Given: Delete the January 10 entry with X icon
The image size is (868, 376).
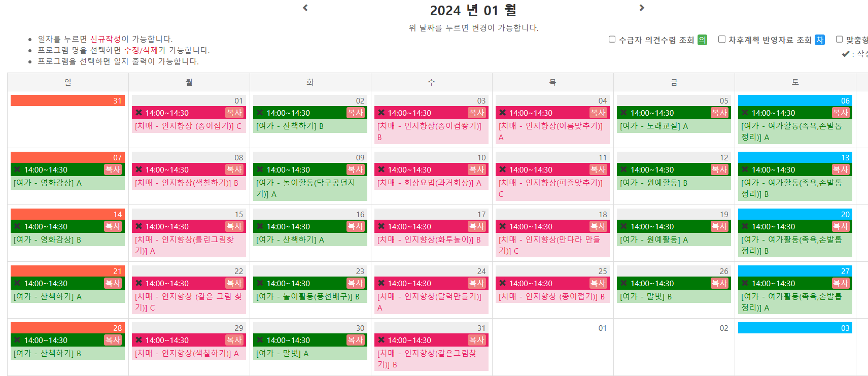Looking at the screenshot, I should click(x=381, y=169).
